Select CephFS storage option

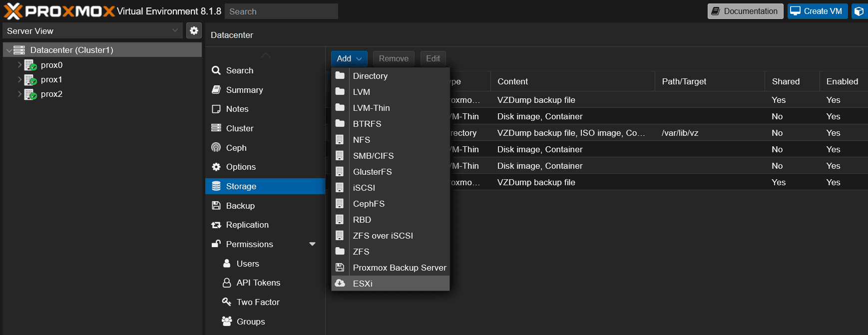pyautogui.click(x=391, y=204)
